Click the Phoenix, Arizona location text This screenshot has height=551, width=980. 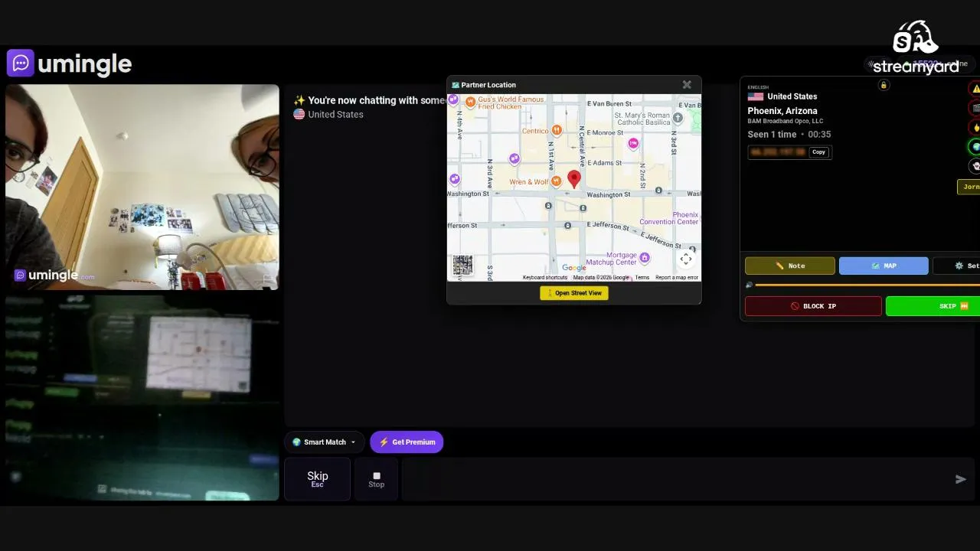[782, 111]
